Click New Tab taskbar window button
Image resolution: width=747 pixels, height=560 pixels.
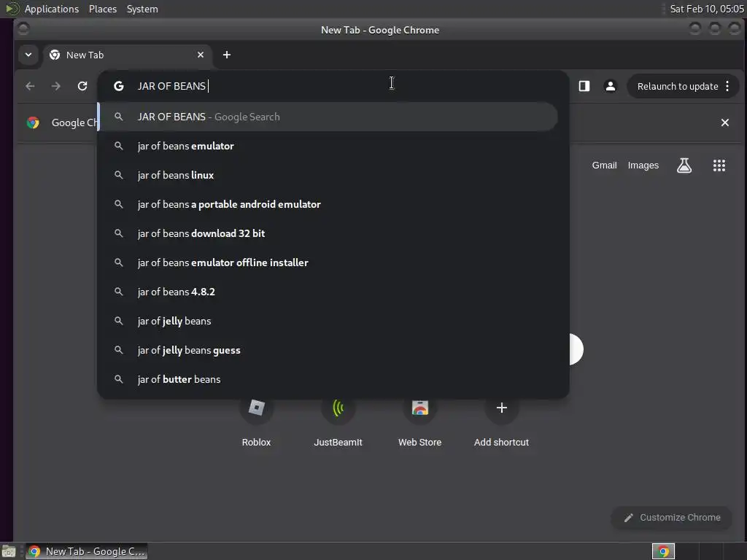point(86,551)
